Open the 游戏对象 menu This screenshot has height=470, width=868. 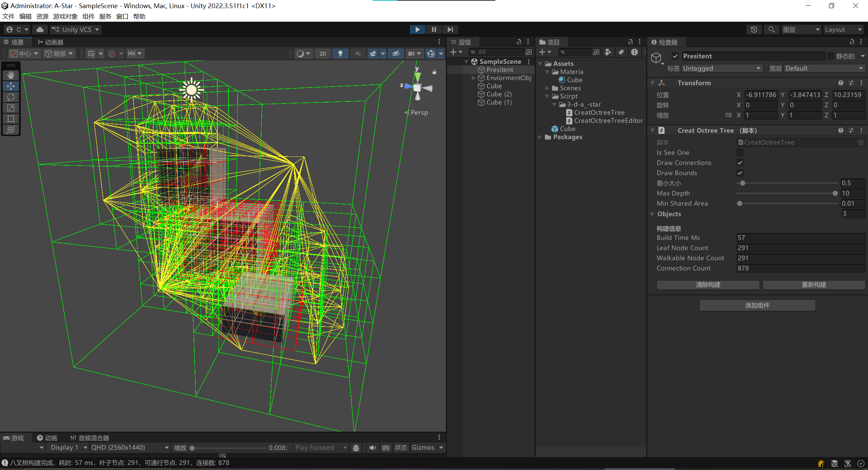65,16
